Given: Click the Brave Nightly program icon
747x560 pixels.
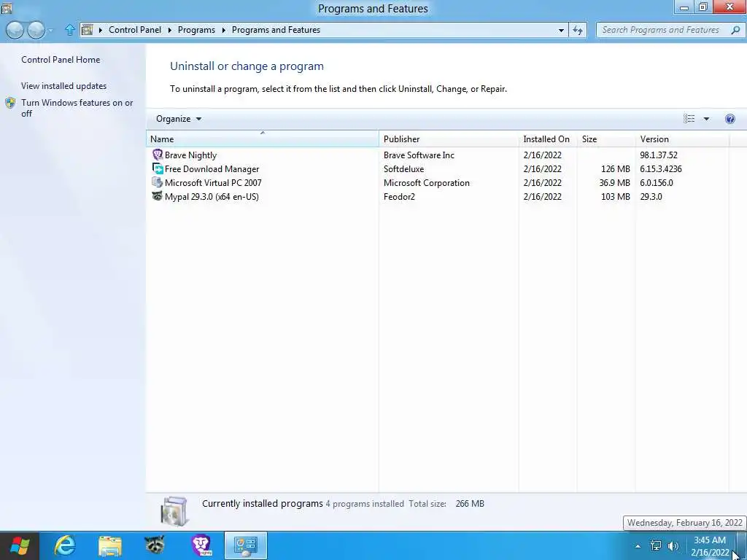Looking at the screenshot, I should pyautogui.click(x=158, y=155).
